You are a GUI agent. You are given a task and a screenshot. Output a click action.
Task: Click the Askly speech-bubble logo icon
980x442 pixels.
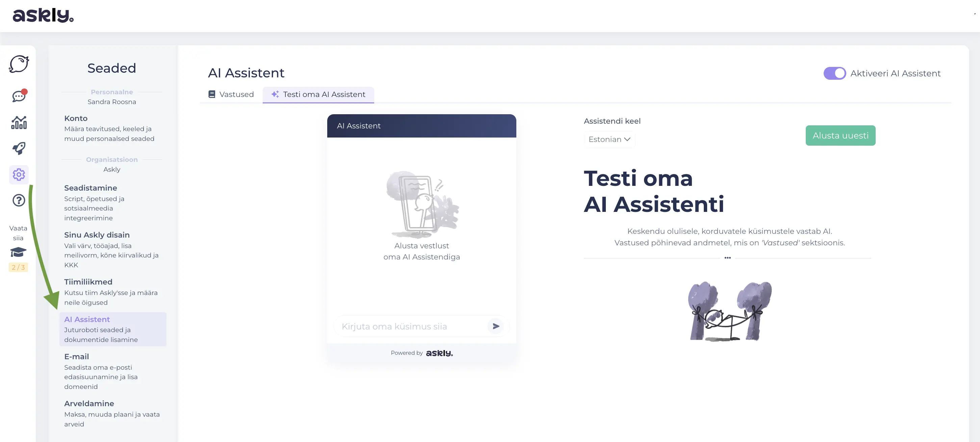click(18, 64)
